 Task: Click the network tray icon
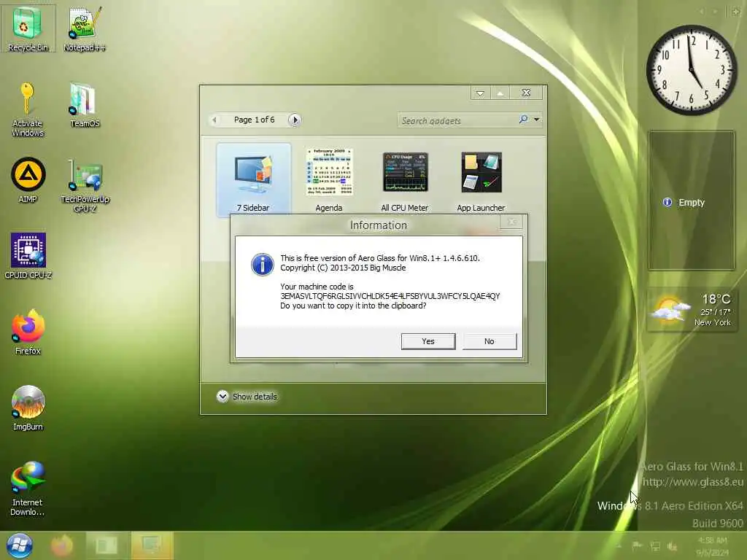pos(655,546)
